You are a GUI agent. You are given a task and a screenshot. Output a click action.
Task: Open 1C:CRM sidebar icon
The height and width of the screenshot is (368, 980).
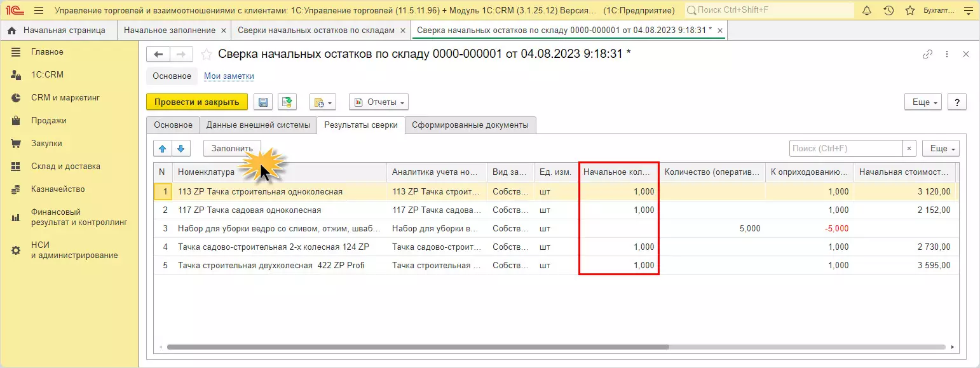tap(17, 75)
